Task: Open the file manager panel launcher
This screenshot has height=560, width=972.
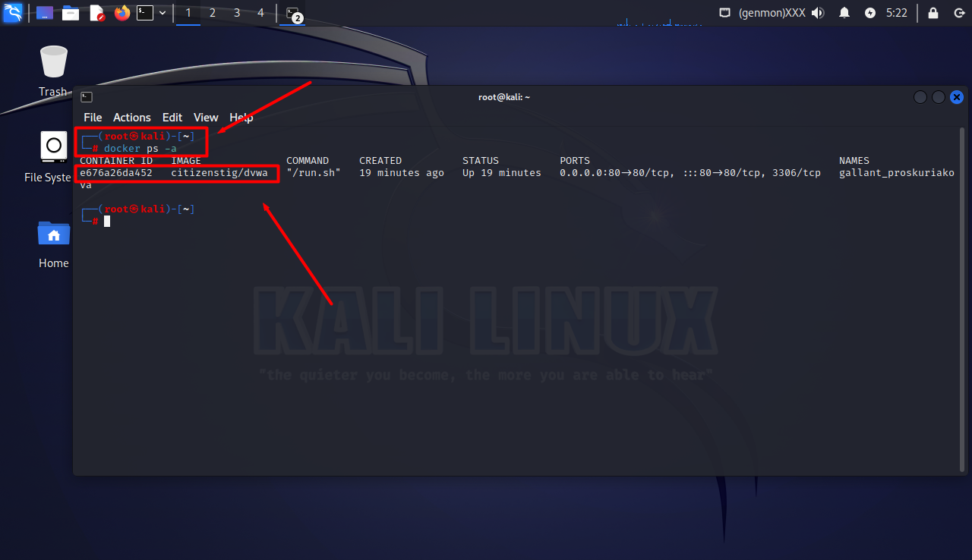Action: pyautogui.click(x=71, y=13)
